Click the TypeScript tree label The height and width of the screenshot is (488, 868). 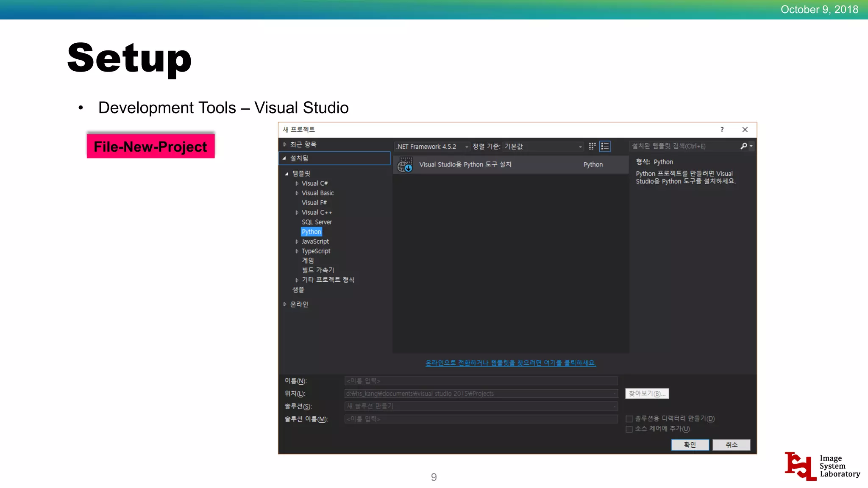pyautogui.click(x=316, y=251)
